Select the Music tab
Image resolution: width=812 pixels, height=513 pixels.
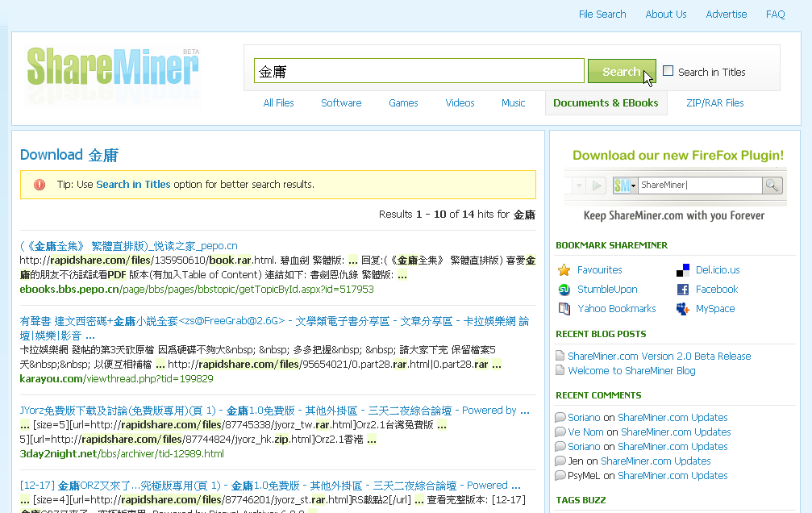coord(513,102)
